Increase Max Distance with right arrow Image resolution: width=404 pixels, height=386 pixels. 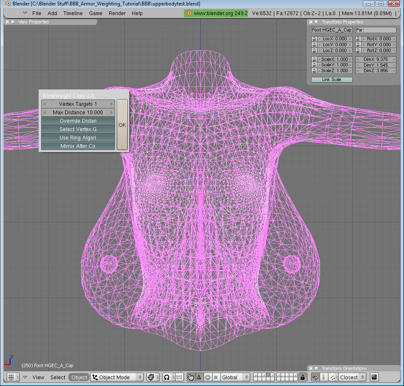111,112
